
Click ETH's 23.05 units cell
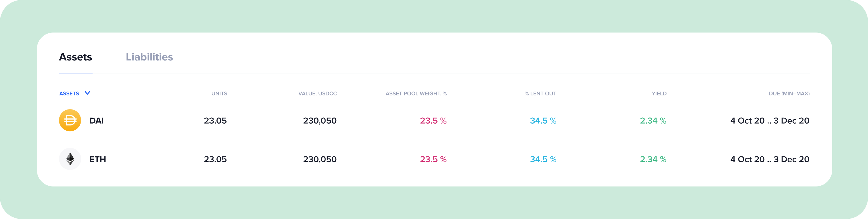[x=215, y=159]
